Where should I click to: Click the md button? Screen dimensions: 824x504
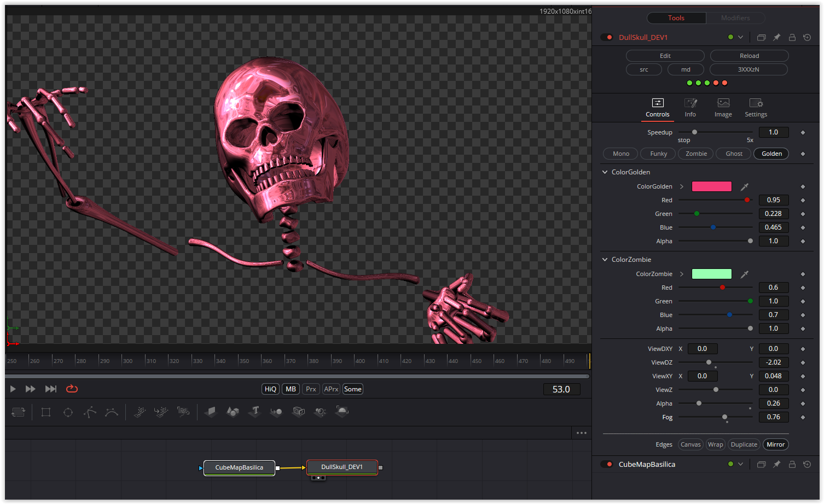[x=686, y=69]
